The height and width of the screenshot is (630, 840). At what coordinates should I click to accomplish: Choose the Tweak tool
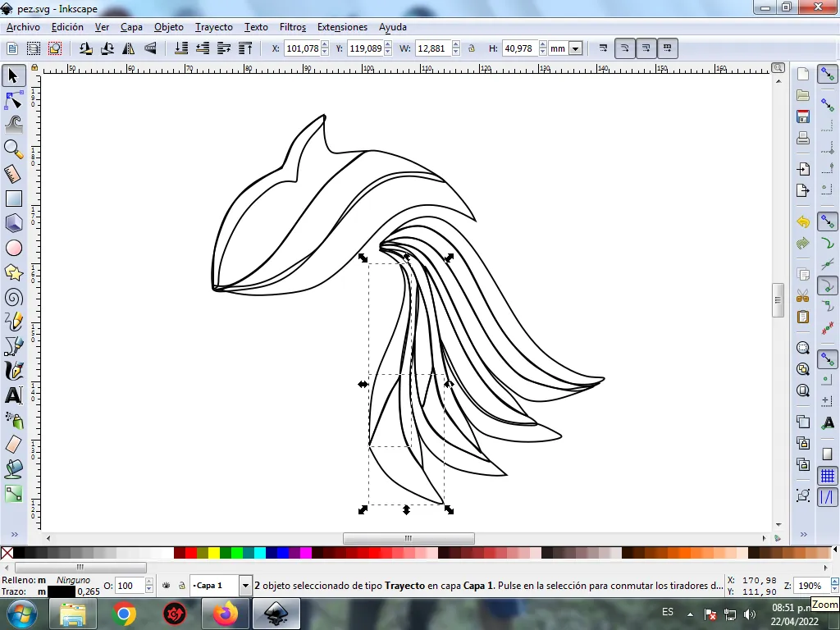tap(13, 125)
